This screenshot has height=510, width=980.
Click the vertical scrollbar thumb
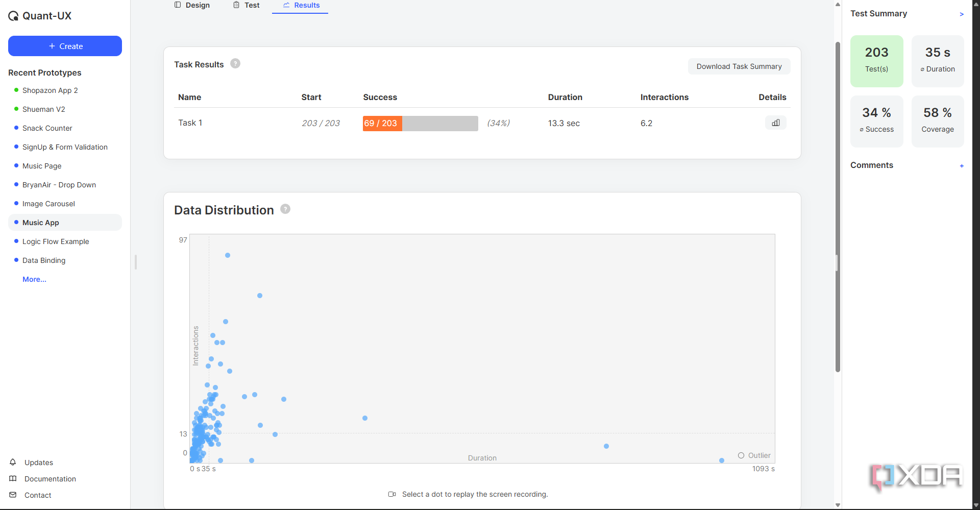(838, 207)
